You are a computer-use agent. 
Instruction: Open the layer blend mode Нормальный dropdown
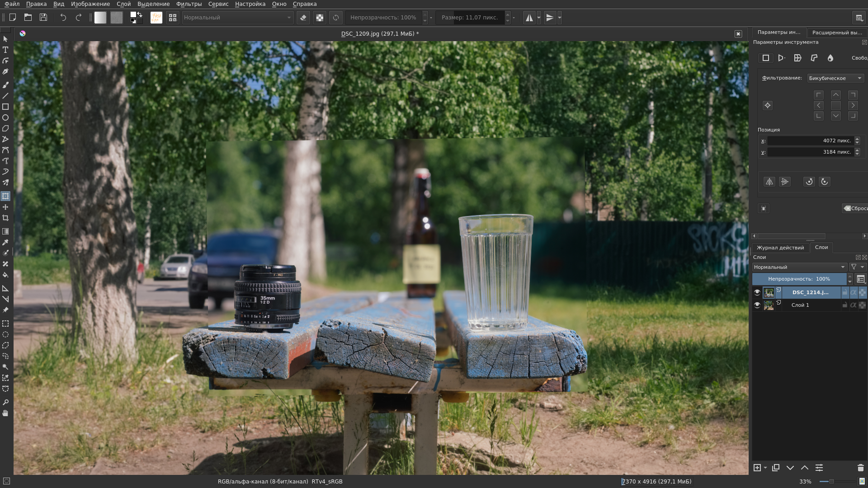pyautogui.click(x=799, y=267)
